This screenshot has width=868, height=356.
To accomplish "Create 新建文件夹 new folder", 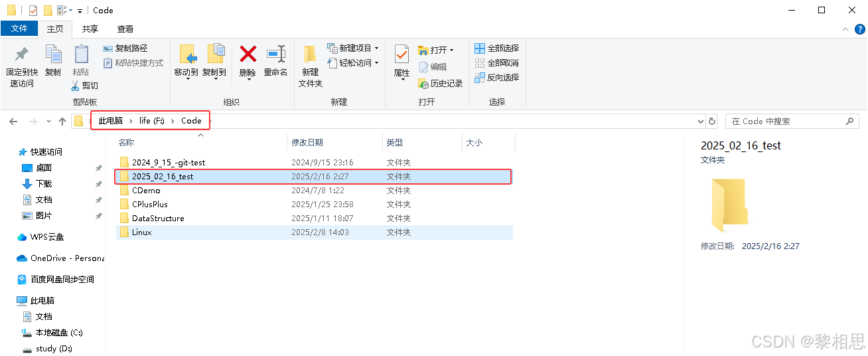I will [x=310, y=66].
